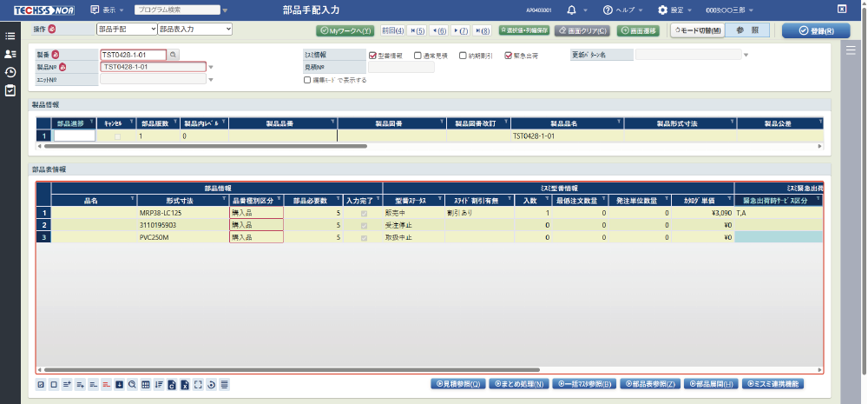868x404 pixels.
Task: Expand the 製品No dropdown arrow
Action: click(211, 67)
